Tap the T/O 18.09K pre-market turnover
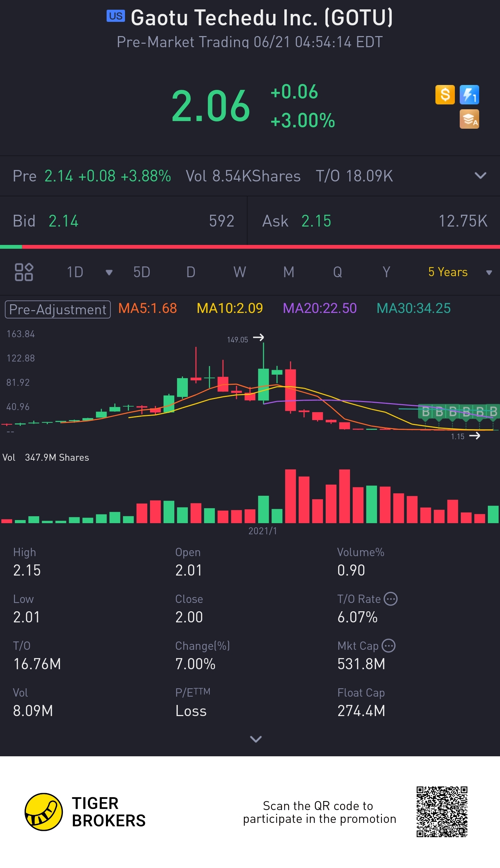The width and height of the screenshot is (500, 868). tap(354, 176)
